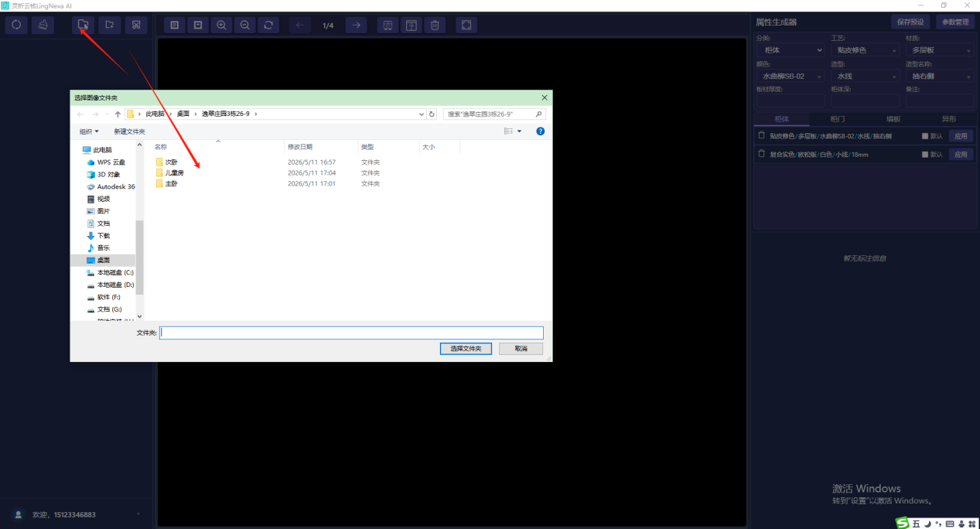The image size is (980, 529).
Task: Open the 儿童房 folder
Action: tap(171, 173)
